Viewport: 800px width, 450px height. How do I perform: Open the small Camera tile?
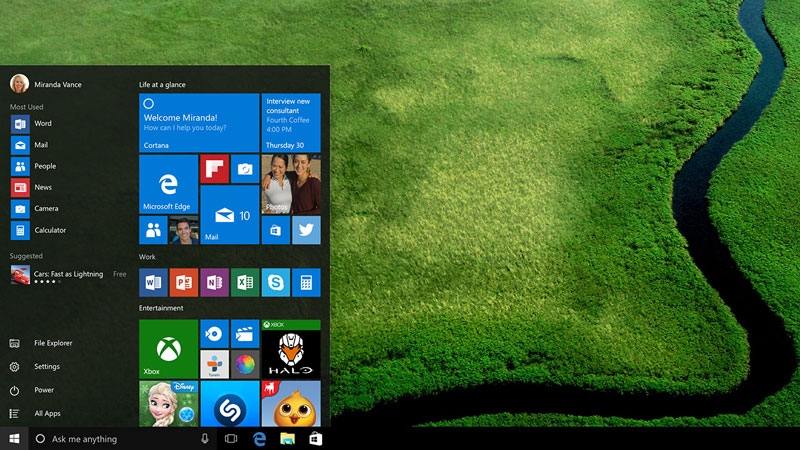point(245,169)
